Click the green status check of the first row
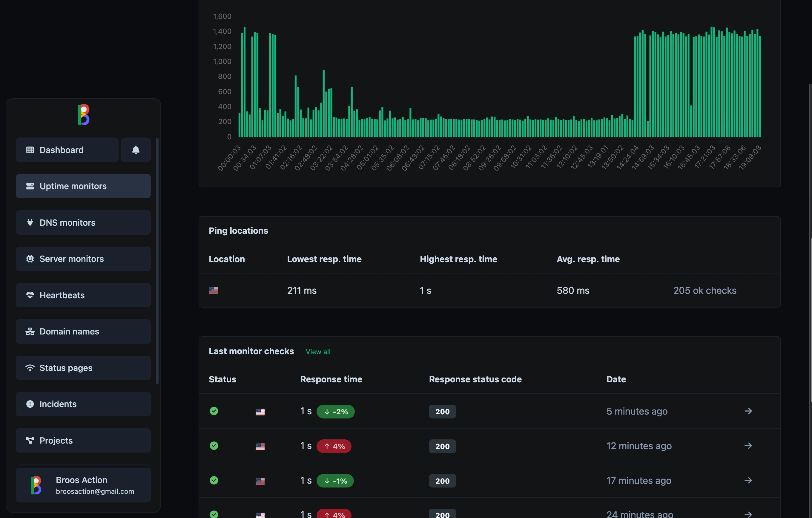The image size is (812, 518). (214, 411)
